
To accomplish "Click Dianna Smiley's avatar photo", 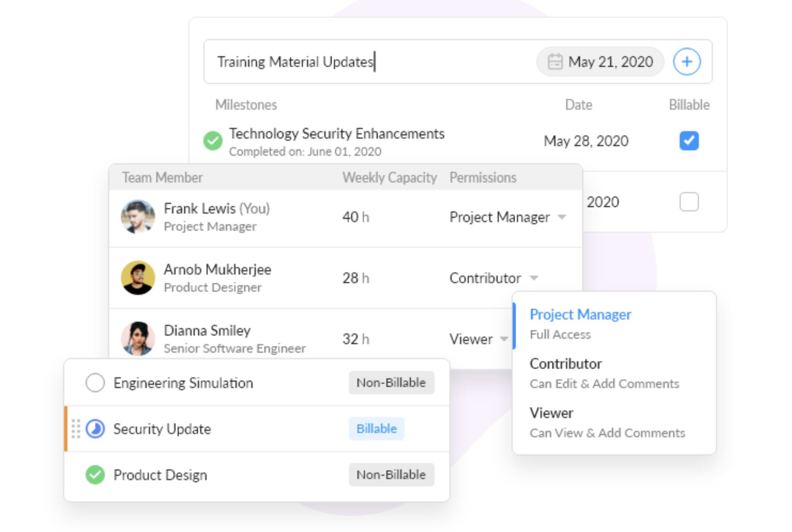I will coord(138,339).
